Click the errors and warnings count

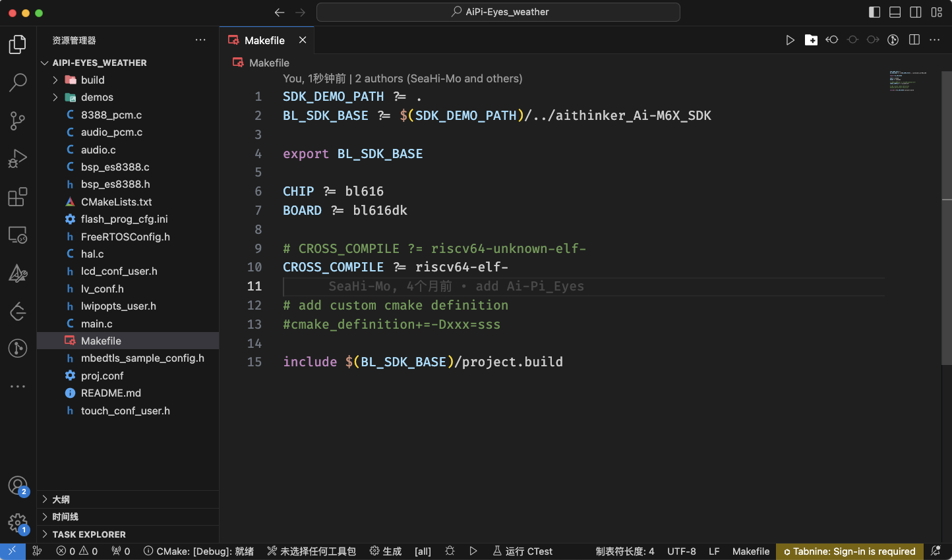pos(77,551)
